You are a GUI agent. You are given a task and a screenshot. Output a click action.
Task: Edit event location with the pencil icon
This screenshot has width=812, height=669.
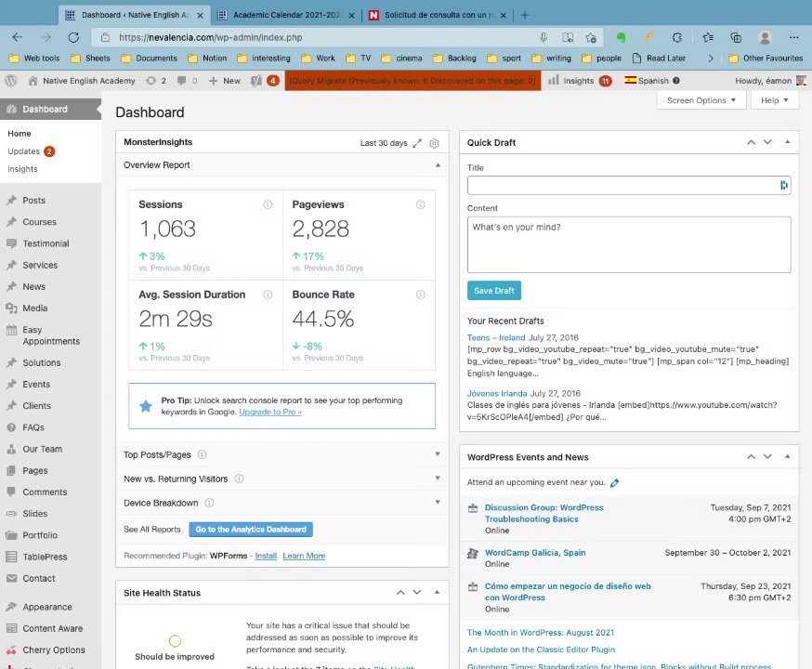pyautogui.click(x=615, y=482)
